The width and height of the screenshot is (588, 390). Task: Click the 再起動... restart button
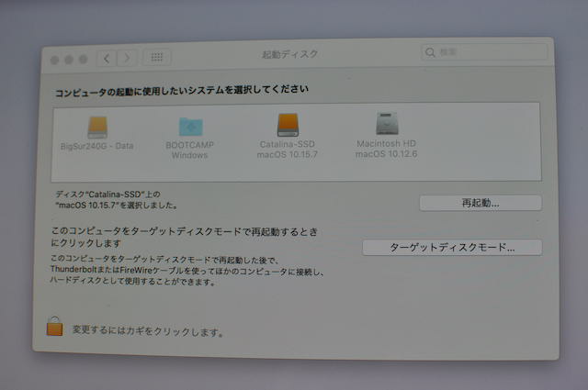481,203
